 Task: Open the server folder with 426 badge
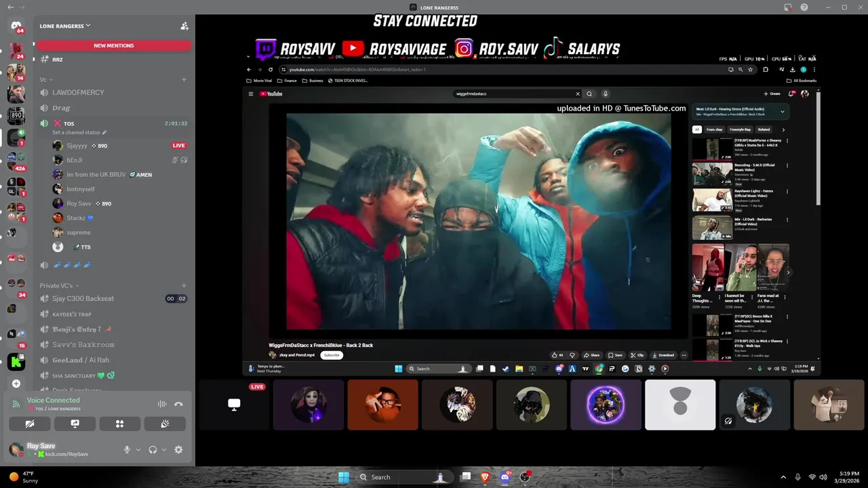(x=16, y=161)
